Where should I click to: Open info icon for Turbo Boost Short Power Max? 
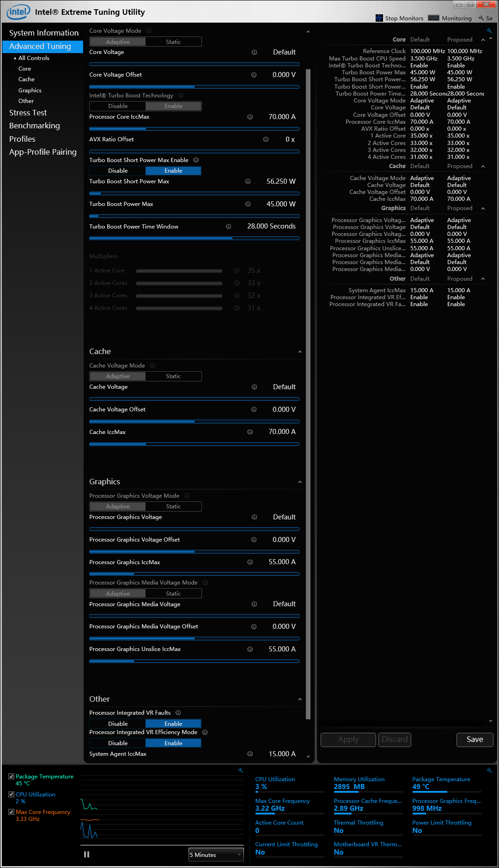coord(248,181)
